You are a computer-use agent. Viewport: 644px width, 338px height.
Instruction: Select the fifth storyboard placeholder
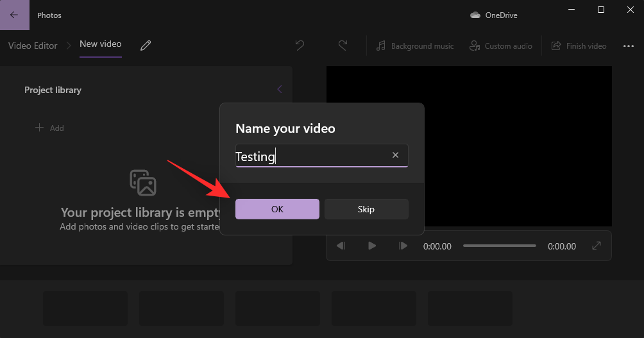tap(470, 308)
